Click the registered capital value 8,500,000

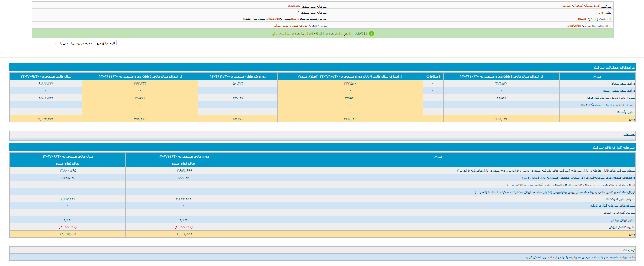point(294,6)
